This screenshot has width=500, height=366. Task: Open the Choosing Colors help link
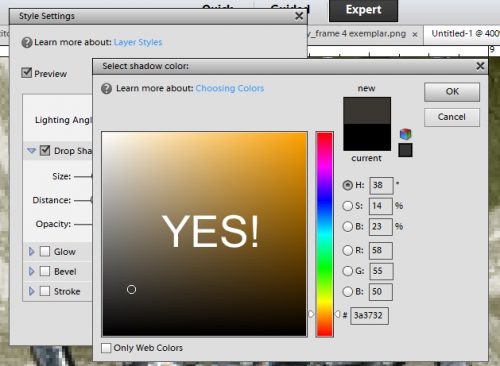tap(230, 88)
